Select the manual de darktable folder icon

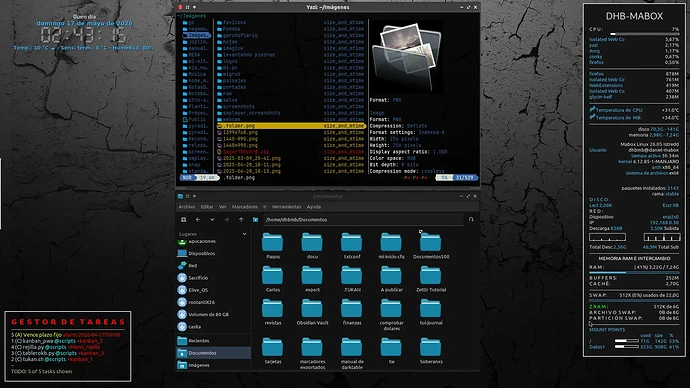click(x=352, y=347)
